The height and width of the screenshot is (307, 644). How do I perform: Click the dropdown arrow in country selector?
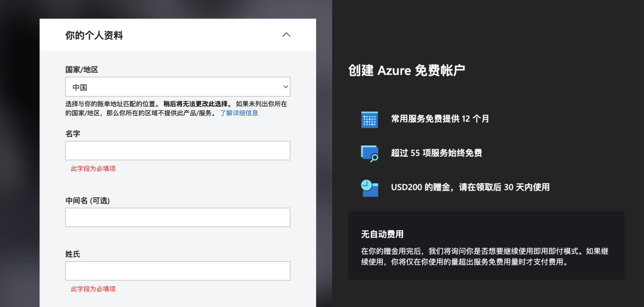pos(286,87)
